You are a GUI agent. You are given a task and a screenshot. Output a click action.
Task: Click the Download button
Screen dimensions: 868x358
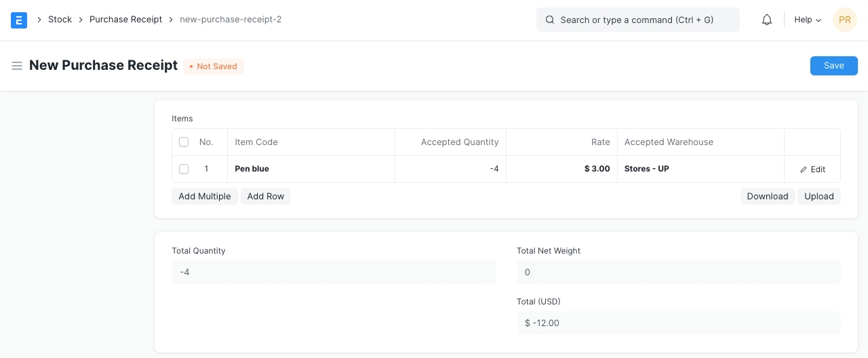(x=767, y=197)
